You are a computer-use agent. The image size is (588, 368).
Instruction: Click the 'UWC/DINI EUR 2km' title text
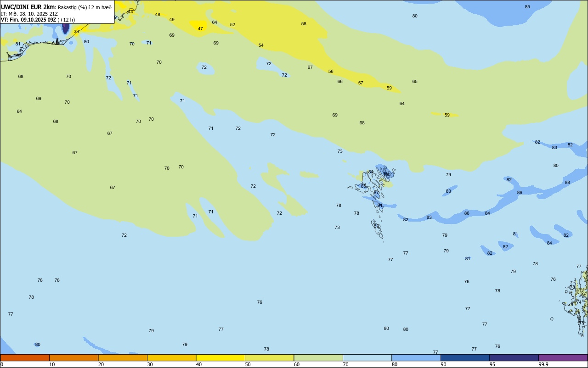(x=28, y=6)
